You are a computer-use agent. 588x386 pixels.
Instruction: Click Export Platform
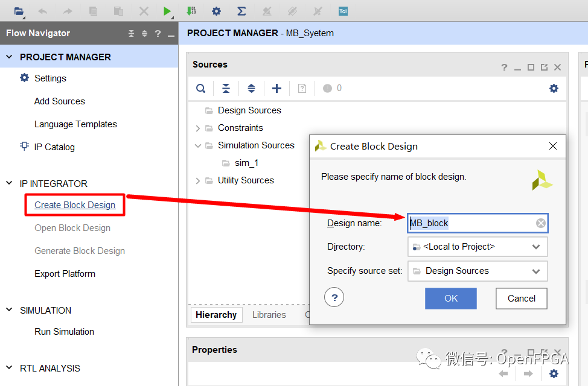tap(65, 274)
